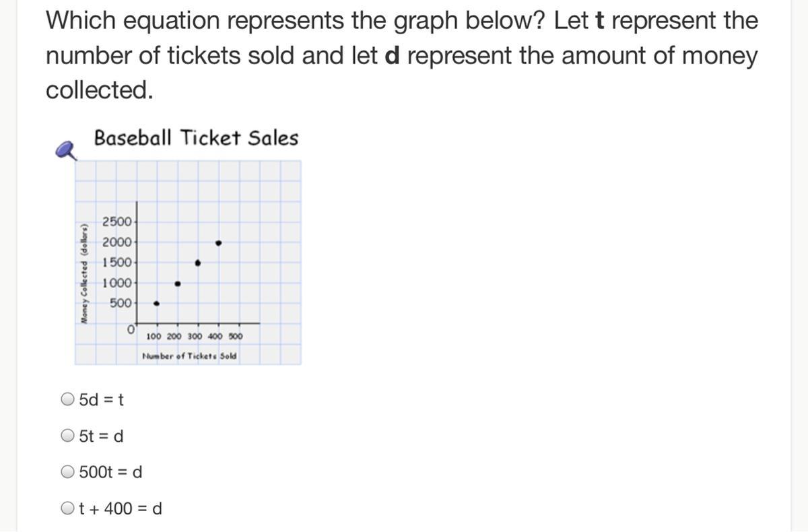Click the bold "d" in the question
Screen dimensions: 808x532
392,56
